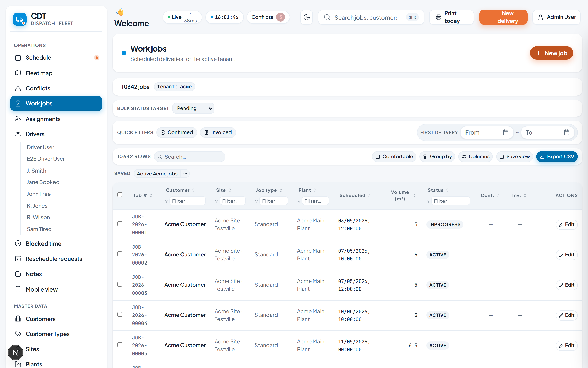This screenshot has height=368, width=588.
Task: Click the Mobile view phone icon
Action: click(18, 289)
